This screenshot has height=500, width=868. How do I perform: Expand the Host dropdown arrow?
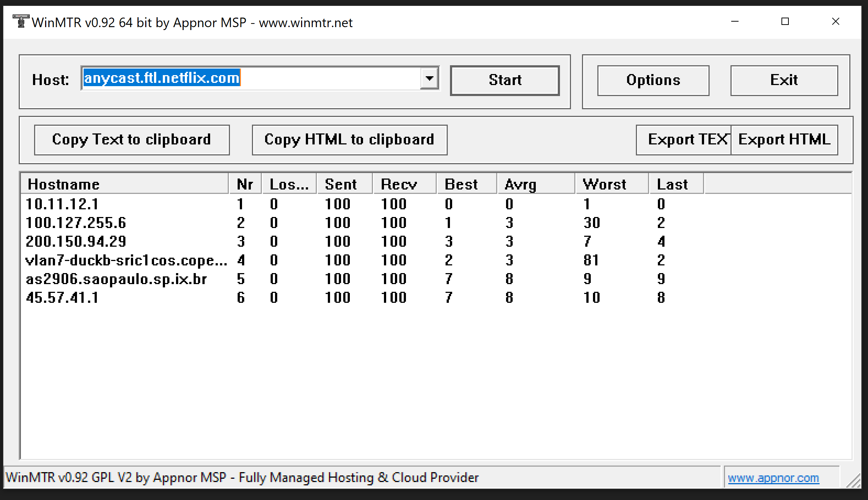point(429,78)
